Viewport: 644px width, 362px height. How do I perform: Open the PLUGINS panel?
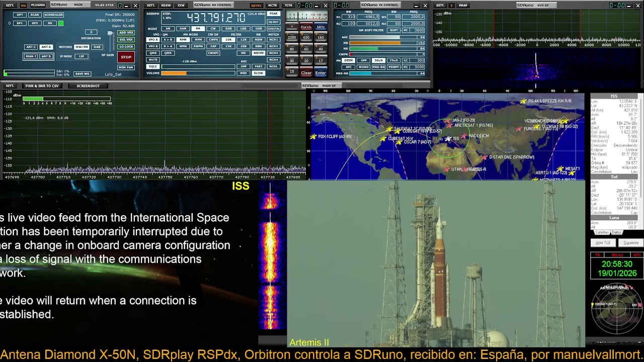point(38,5)
